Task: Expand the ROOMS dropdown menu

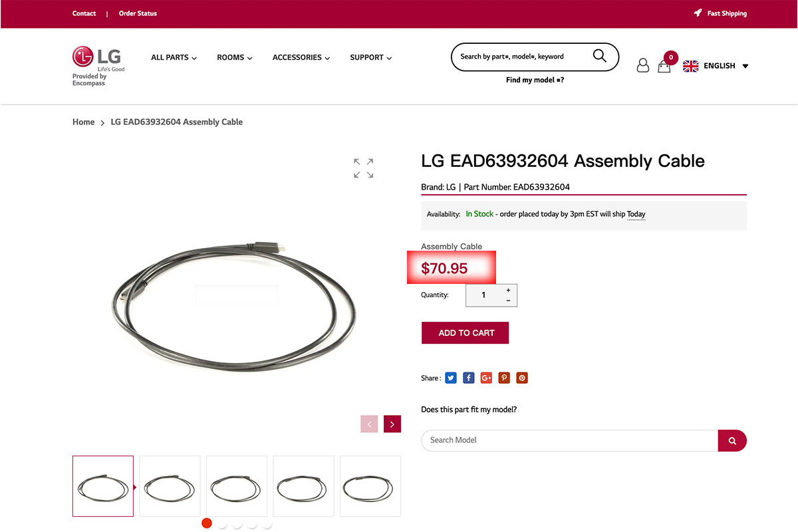Action: [235, 57]
